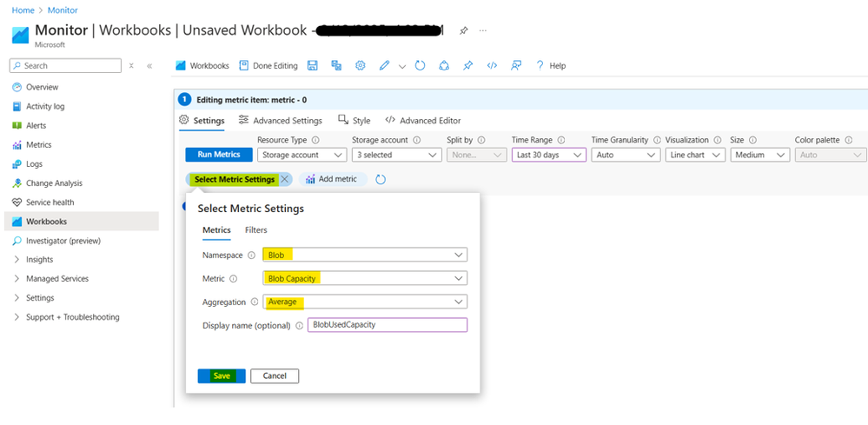Image resolution: width=868 pixels, height=425 pixels.
Task: Open the Metric dropdown showing Blob Capacity
Action: point(365,278)
